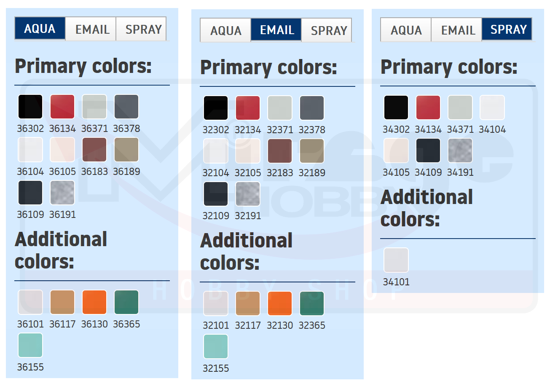Select the orange 36130 swatch
This screenshot has height=392, width=558.
94,302
